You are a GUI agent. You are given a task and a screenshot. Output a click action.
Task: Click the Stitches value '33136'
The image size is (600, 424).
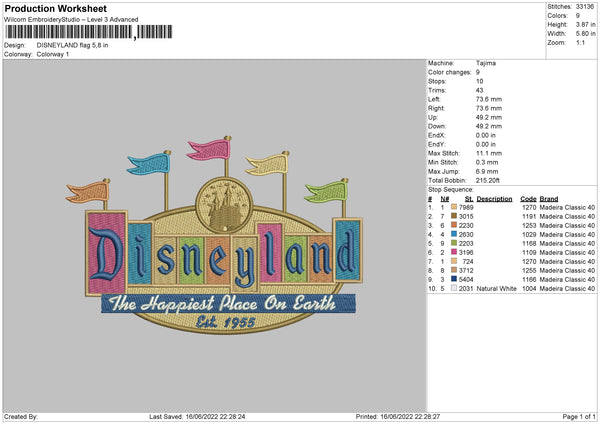(x=585, y=7)
